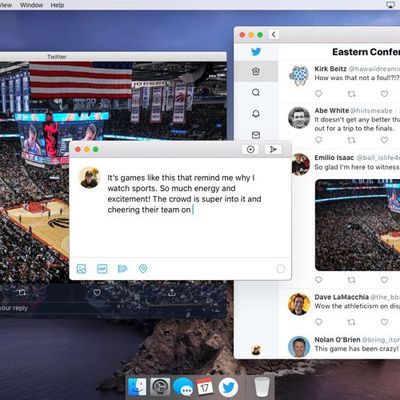The height and width of the screenshot is (400, 400).
Task: Click the Kirk Beitz name link
Action: click(x=330, y=69)
